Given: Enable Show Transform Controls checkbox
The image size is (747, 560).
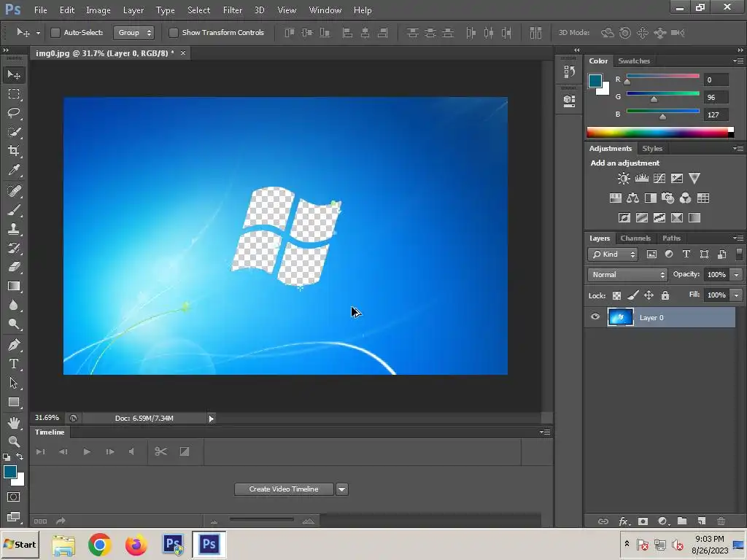Looking at the screenshot, I should point(174,32).
